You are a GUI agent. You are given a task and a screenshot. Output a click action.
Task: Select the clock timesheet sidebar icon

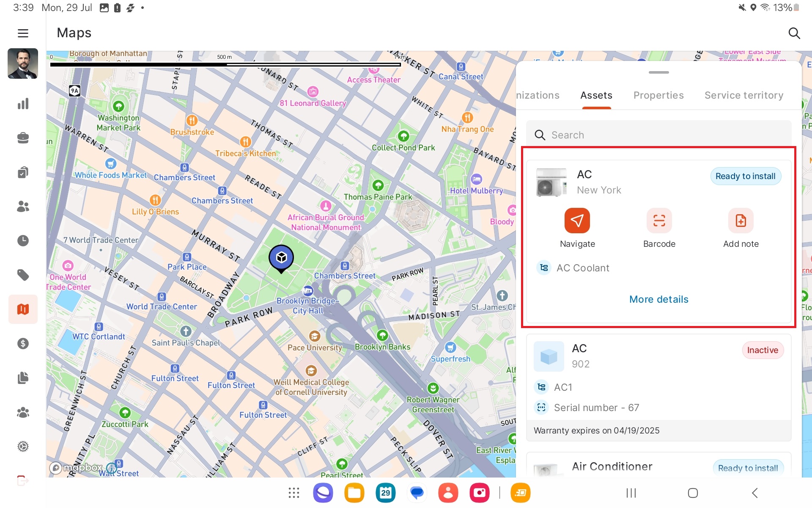tap(23, 240)
